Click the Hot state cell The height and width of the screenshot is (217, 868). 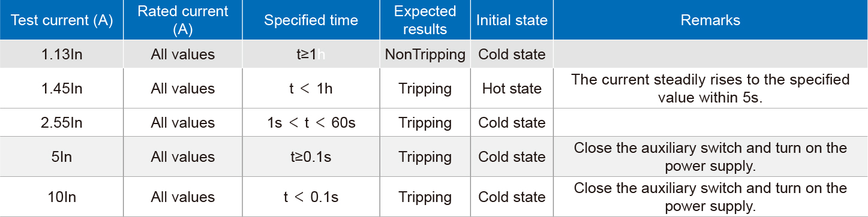click(512, 89)
